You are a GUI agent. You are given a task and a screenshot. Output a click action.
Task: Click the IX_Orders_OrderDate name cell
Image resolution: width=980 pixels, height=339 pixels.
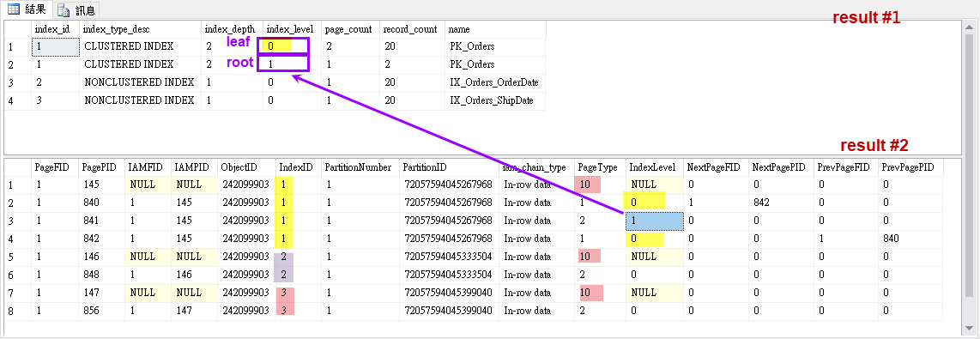pyautogui.click(x=495, y=82)
